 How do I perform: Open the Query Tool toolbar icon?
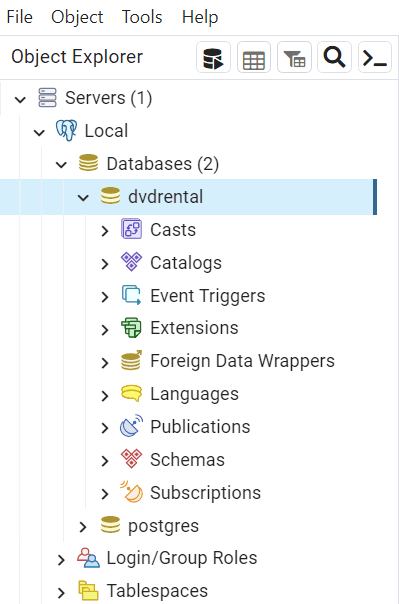213,57
